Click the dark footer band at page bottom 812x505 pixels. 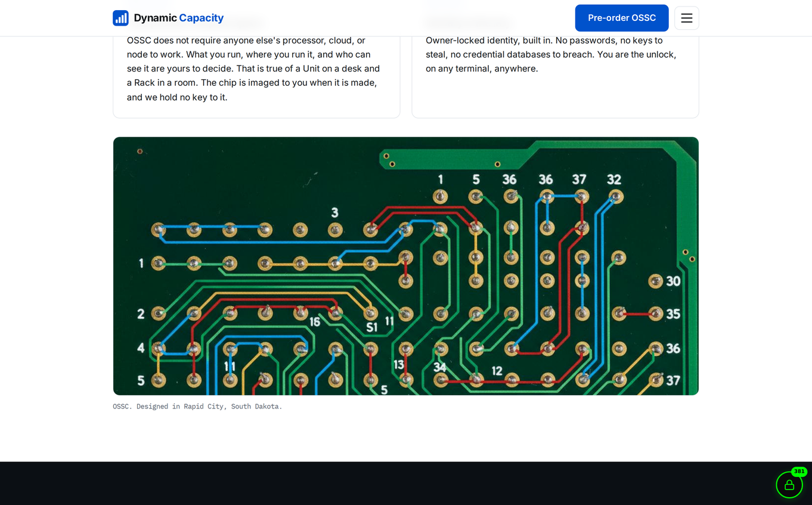coord(406,484)
